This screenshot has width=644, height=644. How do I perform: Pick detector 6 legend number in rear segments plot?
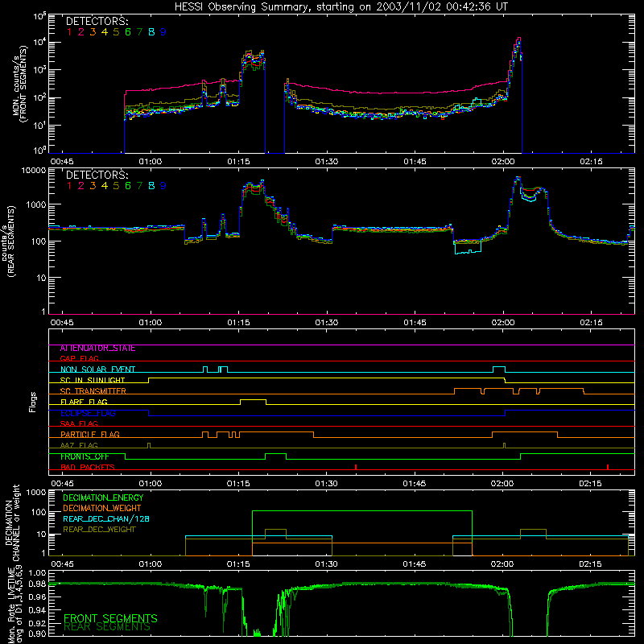tap(128, 186)
